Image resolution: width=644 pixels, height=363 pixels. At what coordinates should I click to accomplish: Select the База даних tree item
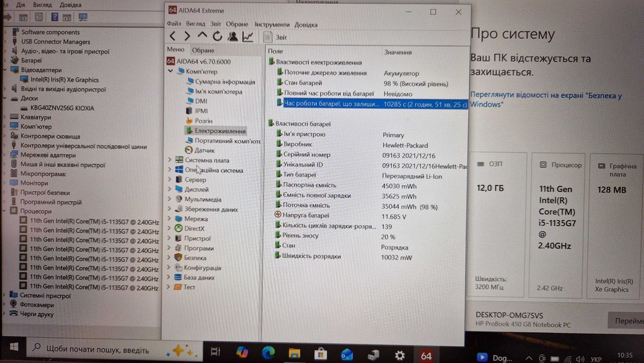[194, 277]
